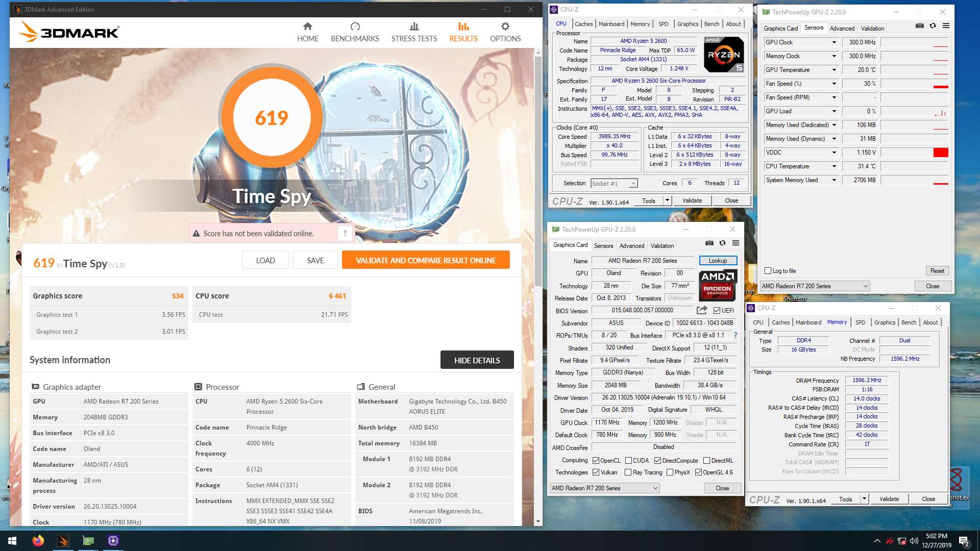
Task: Toggle the Ray Tracing checkbox
Action: 628,472
